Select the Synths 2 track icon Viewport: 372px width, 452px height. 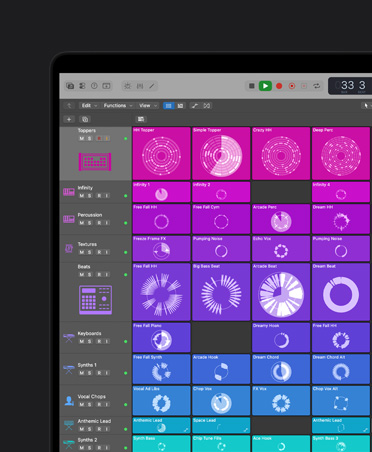coord(69,444)
